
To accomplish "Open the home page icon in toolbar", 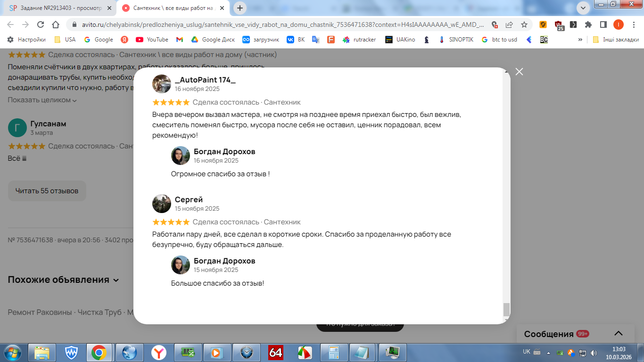I will (x=56, y=25).
